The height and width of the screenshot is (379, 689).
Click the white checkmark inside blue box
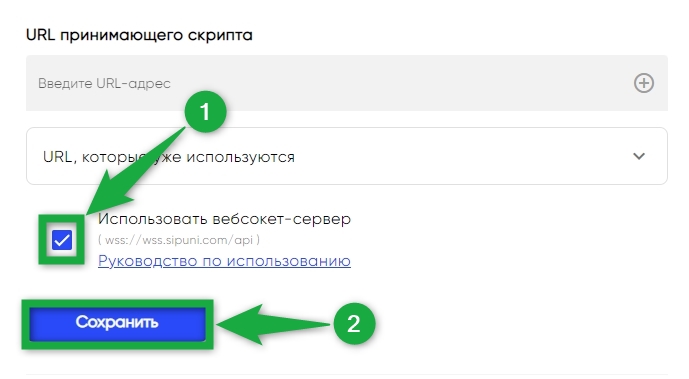(x=62, y=240)
